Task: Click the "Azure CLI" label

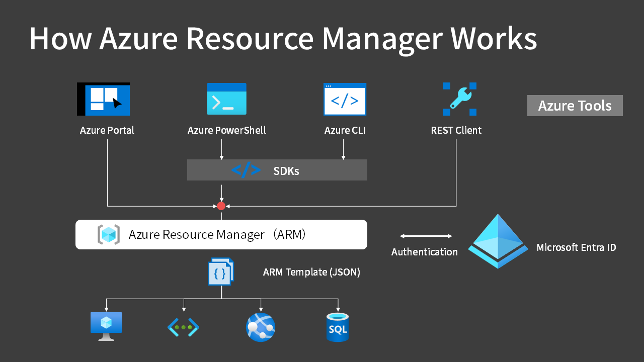Action: [345, 131]
